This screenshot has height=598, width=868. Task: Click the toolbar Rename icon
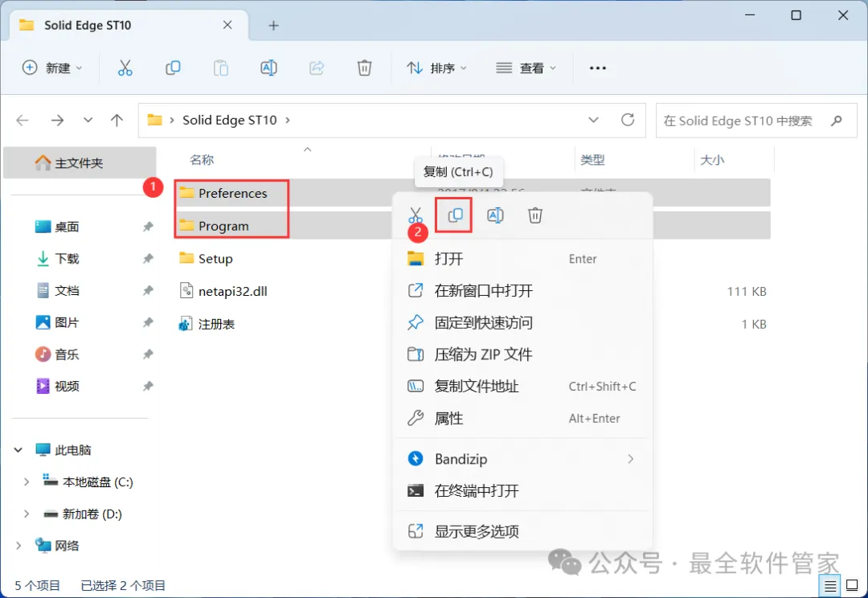click(x=268, y=68)
